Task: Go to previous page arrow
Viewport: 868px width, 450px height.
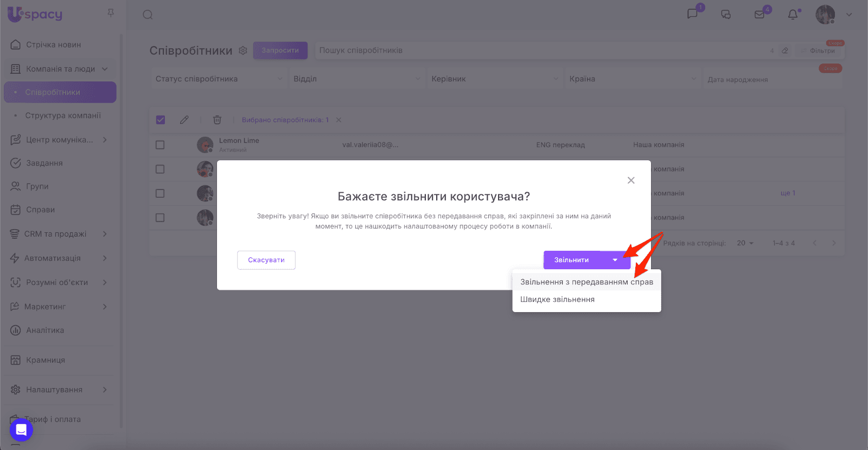Action: coord(814,243)
